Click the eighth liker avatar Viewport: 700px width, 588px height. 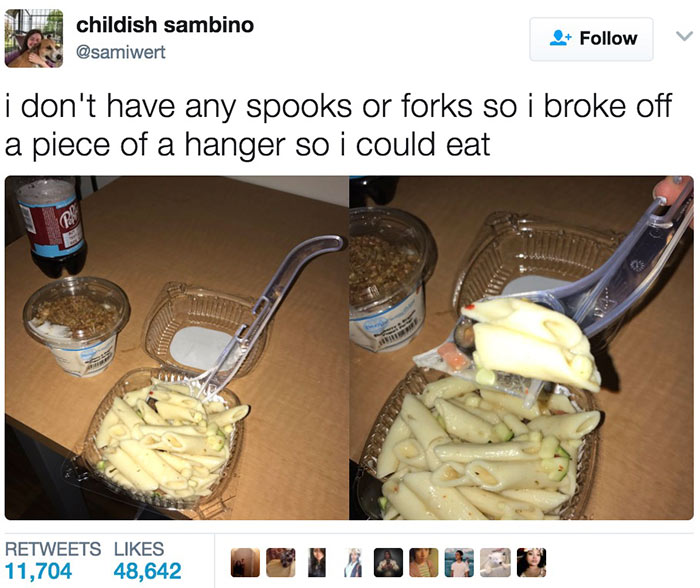pos(495,563)
